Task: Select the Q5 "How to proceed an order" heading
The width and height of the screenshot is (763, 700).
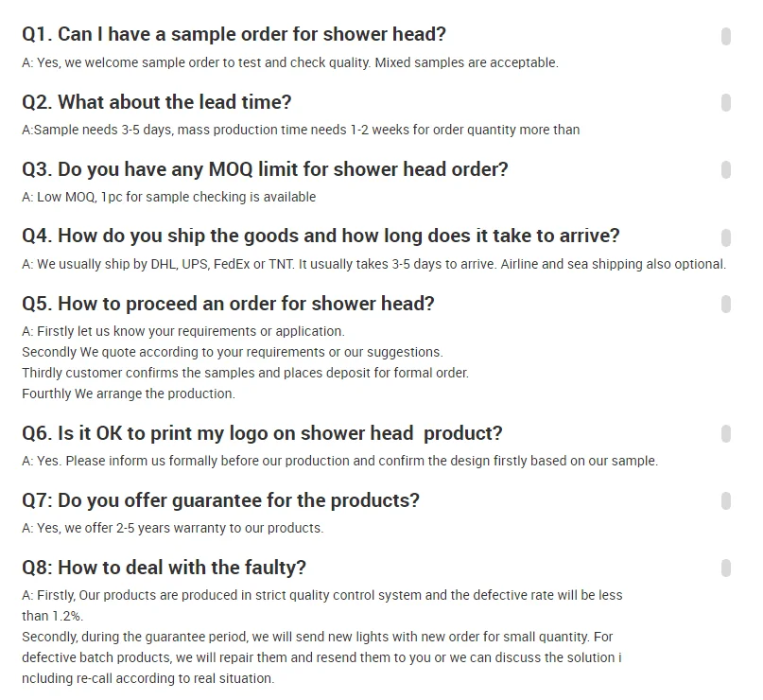Action: click(228, 305)
